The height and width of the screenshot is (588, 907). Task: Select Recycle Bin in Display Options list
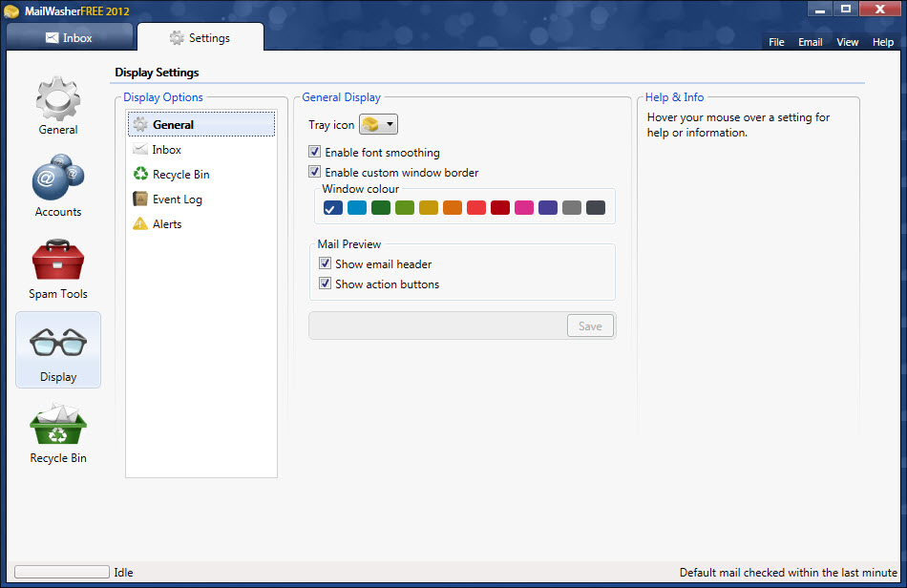point(201,175)
